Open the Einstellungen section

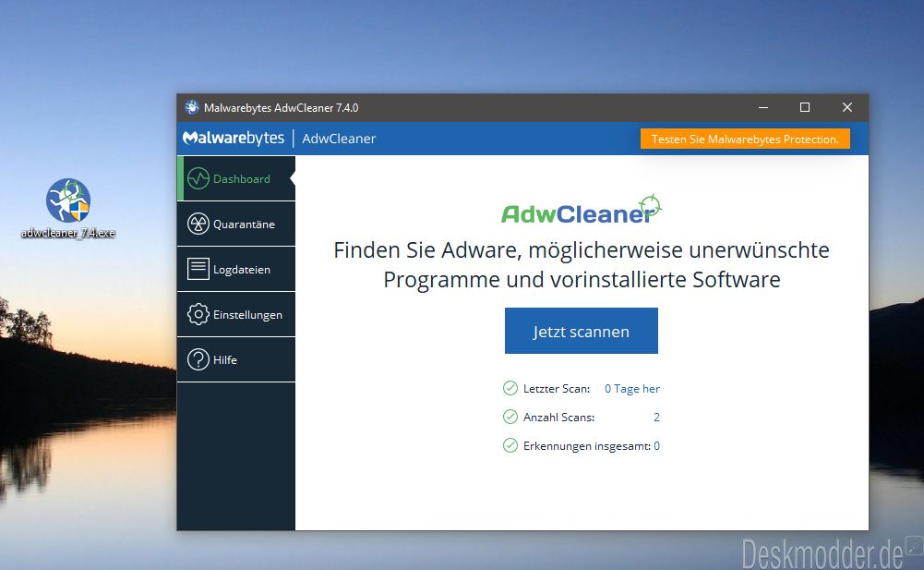point(236,314)
